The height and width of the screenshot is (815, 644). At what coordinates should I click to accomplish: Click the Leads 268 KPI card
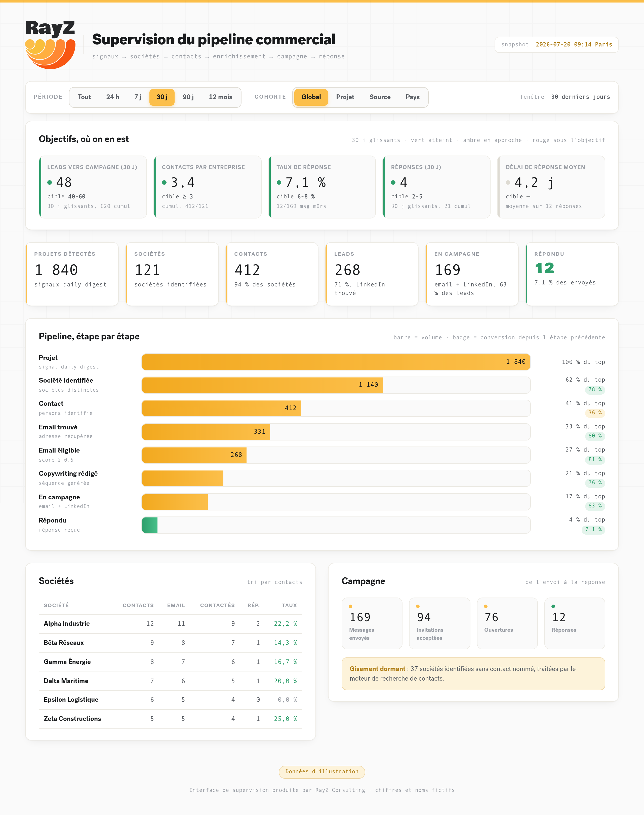click(x=372, y=274)
